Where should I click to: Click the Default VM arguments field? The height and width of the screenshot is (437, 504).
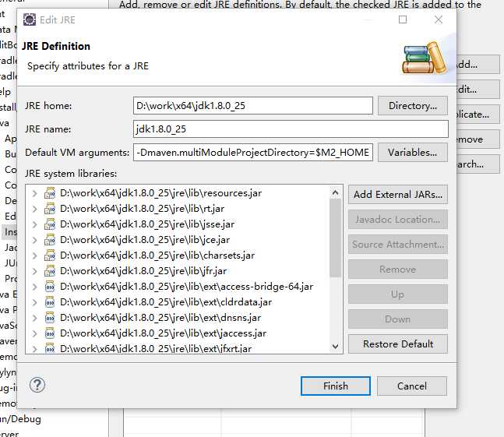point(253,153)
